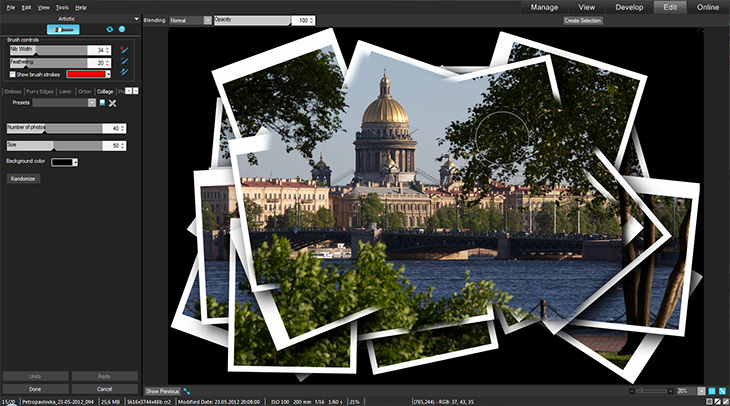Click the Actual Size 1:1 icon
730x406 pixels.
tap(712, 391)
